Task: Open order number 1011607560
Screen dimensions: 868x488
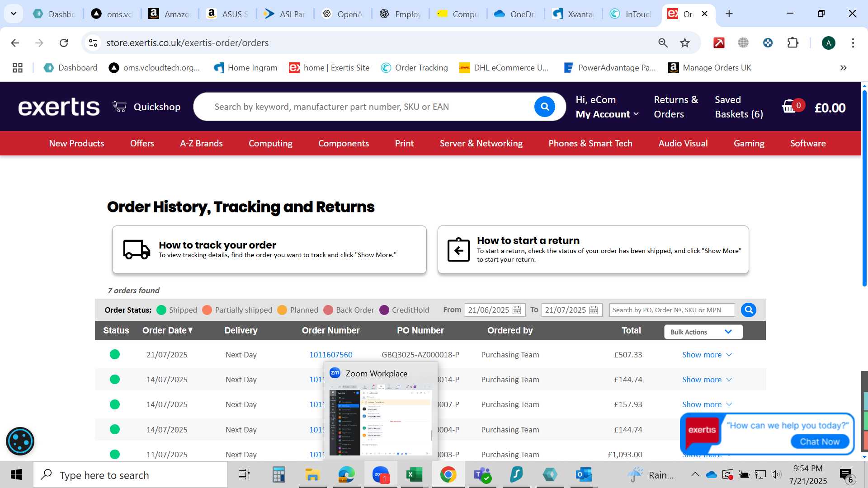Action: tap(330, 355)
